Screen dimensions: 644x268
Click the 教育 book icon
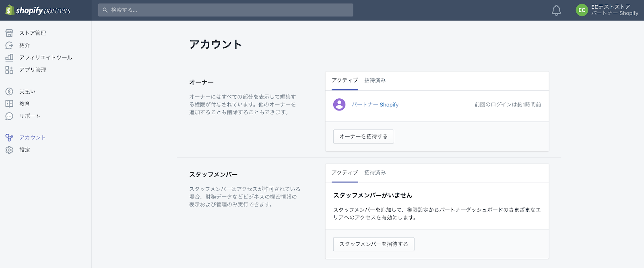[x=9, y=104]
